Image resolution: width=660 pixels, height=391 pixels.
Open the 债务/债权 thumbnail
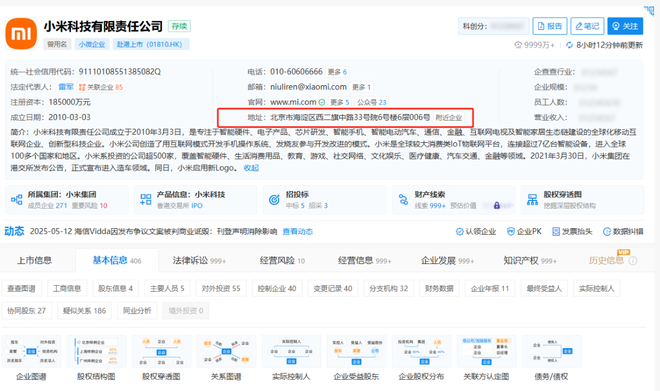click(x=551, y=351)
